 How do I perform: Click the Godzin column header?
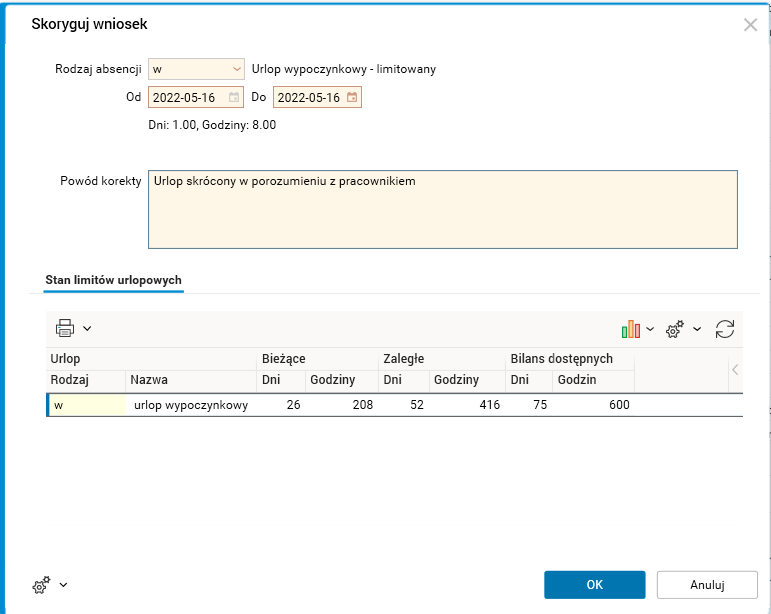click(593, 380)
